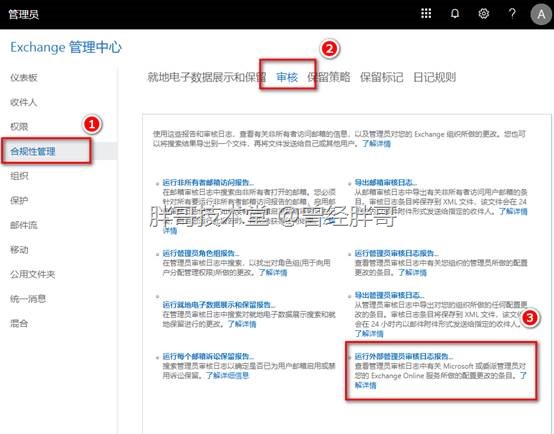This screenshot has height=434, width=554.
Task: Click 了解详情 in the intro paragraph
Action: point(376,143)
